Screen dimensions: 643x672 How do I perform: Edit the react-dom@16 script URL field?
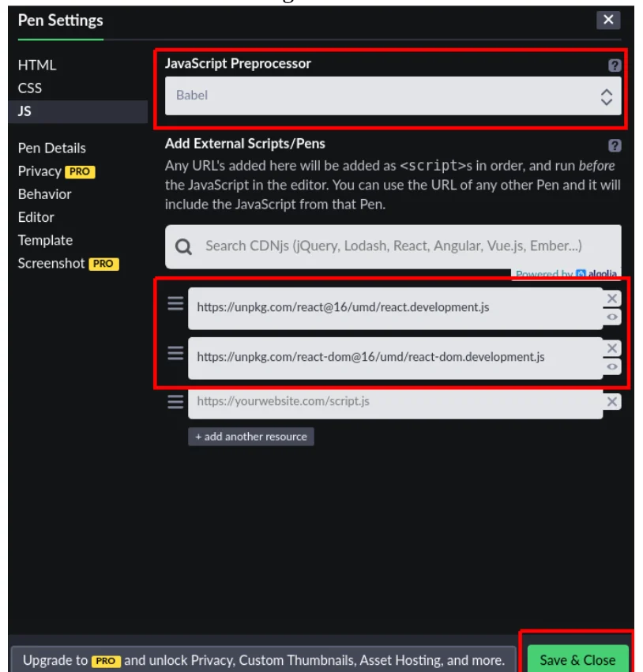395,358
